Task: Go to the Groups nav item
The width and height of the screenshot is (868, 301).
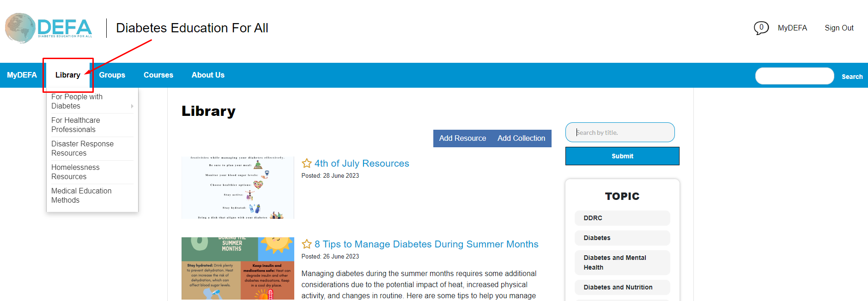Action: coord(112,75)
